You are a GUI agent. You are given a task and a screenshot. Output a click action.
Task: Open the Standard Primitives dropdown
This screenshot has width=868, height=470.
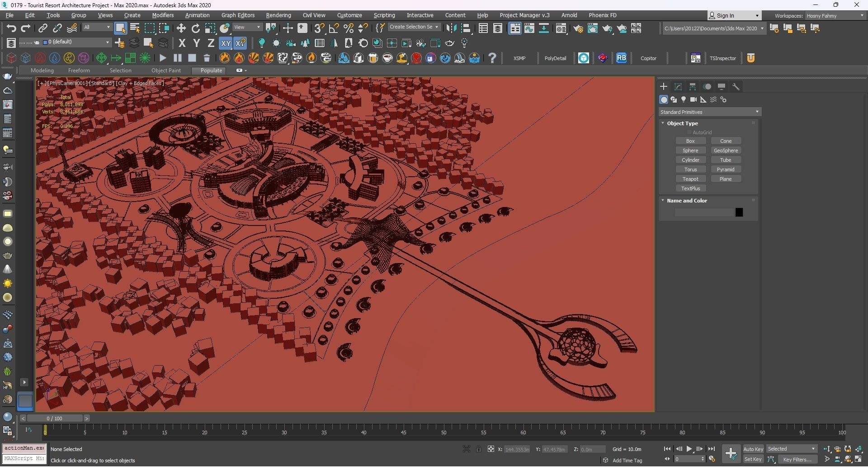[709, 112]
